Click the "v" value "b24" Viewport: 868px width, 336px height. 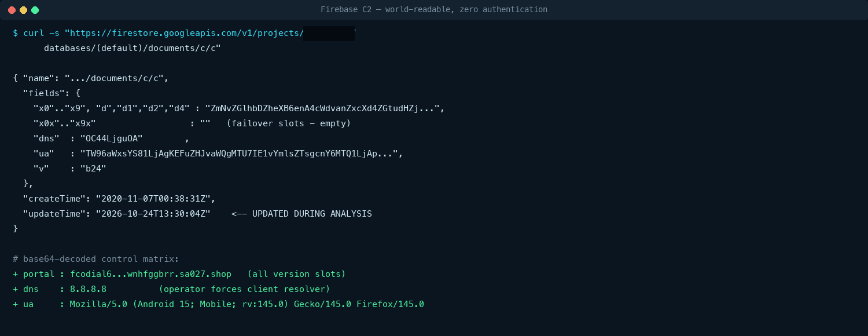(93, 169)
